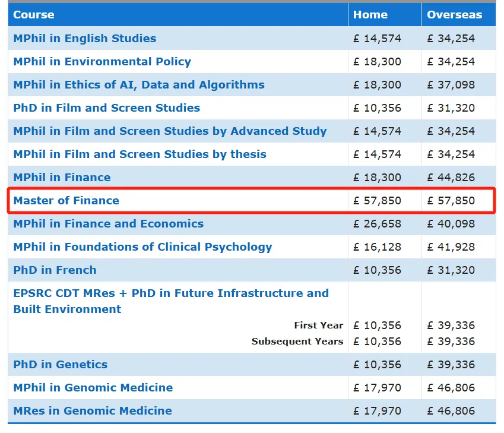
Task: Click the Home fee column header
Action: pyautogui.click(x=370, y=15)
